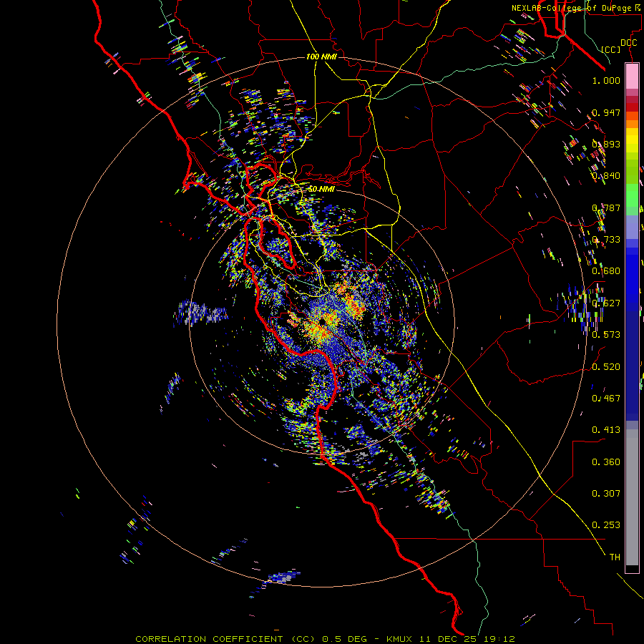Click the [CC] legend heading
The height and width of the screenshot is (644, 644).
(611, 49)
